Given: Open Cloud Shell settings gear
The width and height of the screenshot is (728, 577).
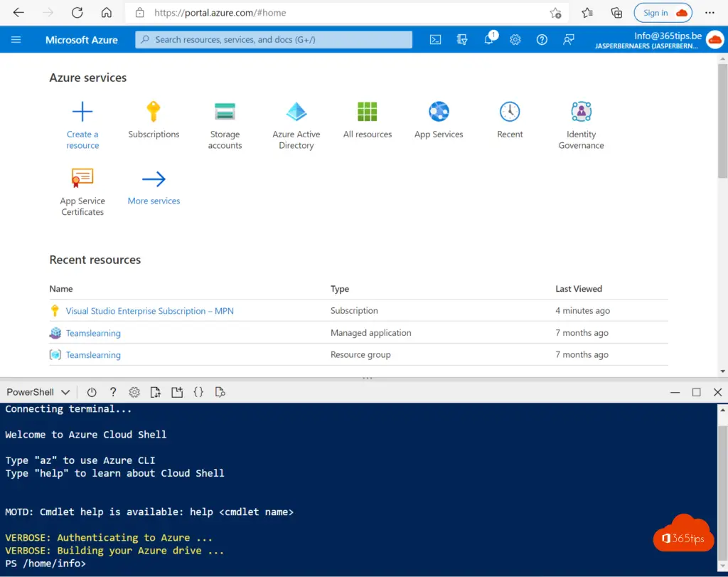Looking at the screenshot, I should 134,392.
